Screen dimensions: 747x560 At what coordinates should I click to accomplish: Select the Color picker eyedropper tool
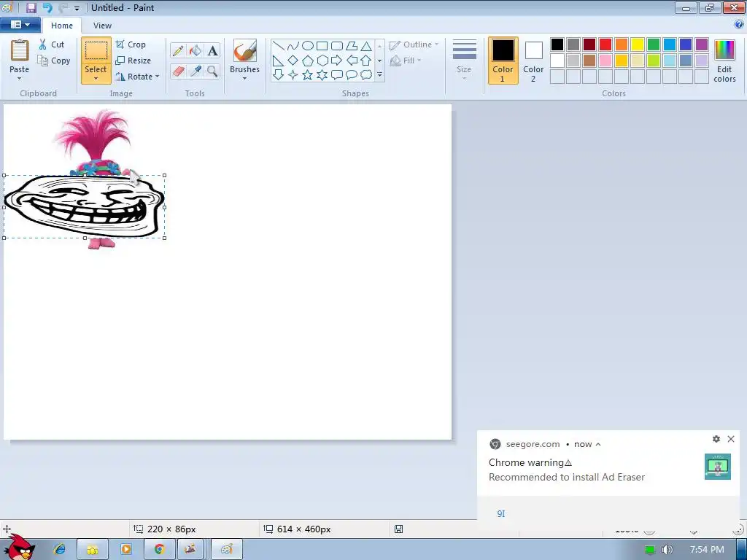[196, 71]
